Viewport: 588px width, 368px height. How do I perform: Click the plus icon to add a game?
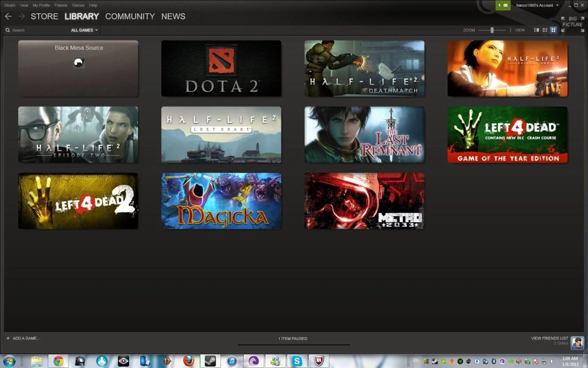point(8,338)
